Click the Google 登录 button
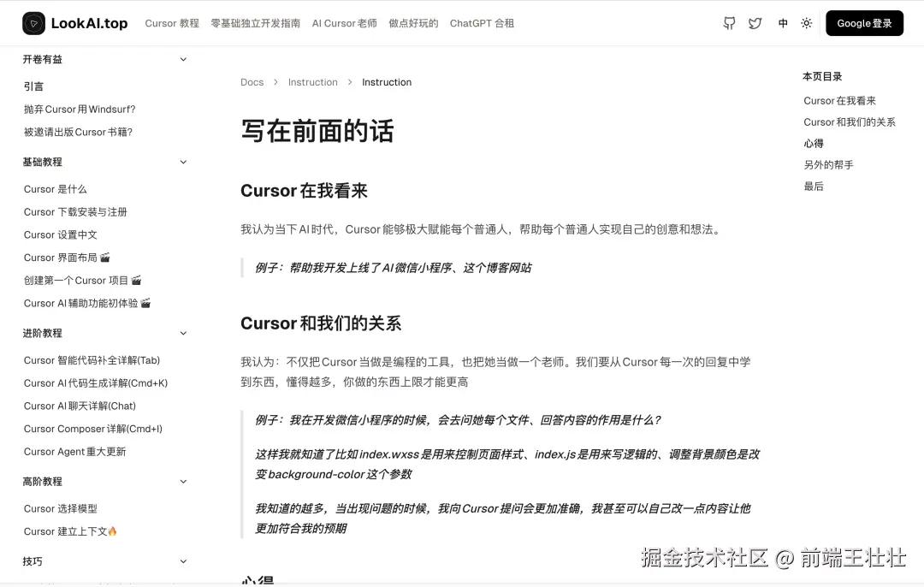 point(864,23)
